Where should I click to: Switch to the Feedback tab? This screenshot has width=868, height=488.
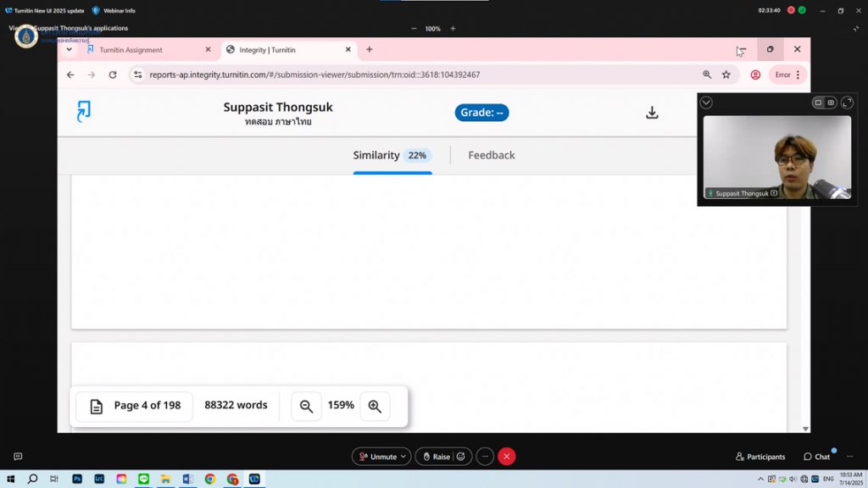coord(491,155)
